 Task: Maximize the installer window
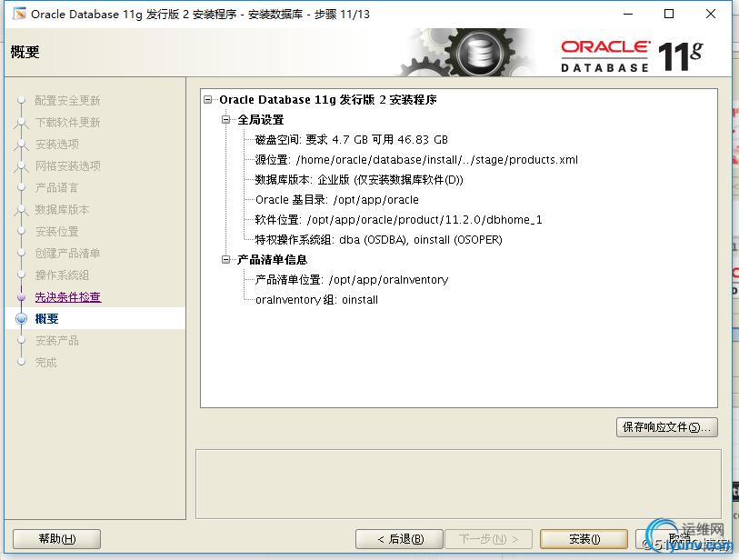668,15
